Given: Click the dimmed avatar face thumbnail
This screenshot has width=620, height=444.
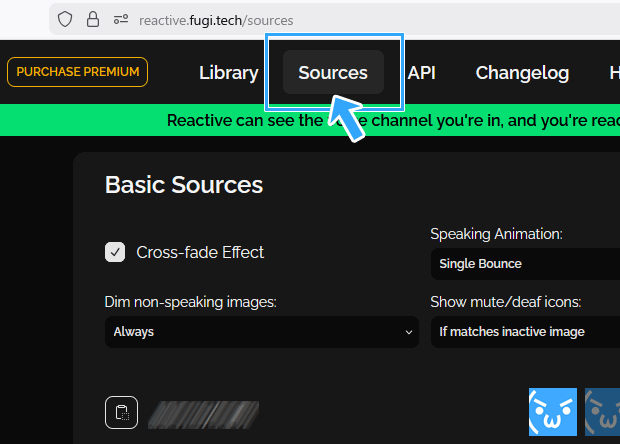Looking at the screenshot, I should tap(602, 412).
